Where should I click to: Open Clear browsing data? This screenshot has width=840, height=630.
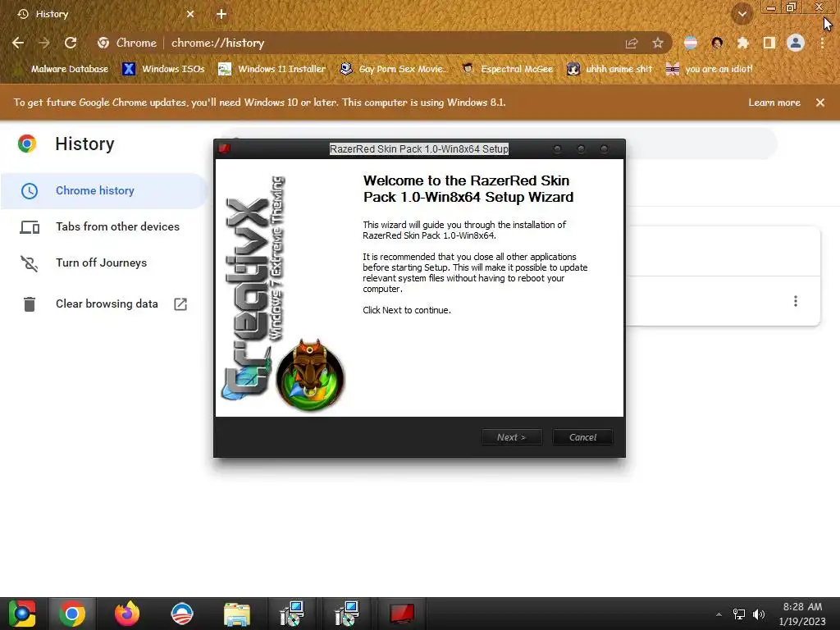pos(104,304)
